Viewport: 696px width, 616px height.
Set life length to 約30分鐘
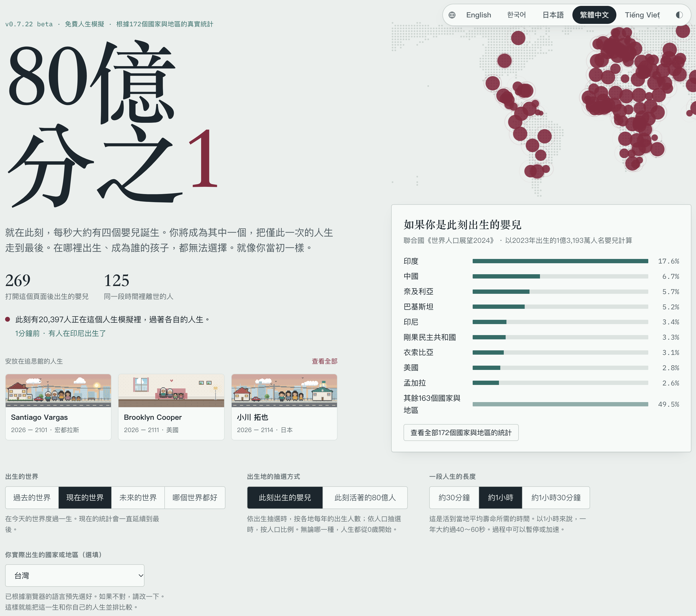pos(454,498)
